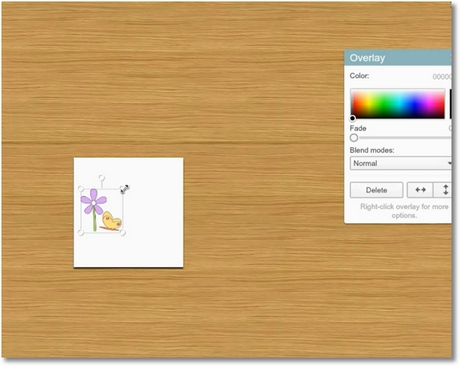This screenshot has height=366, width=460.
Task: Click the black color picker marker
Action: [352, 118]
